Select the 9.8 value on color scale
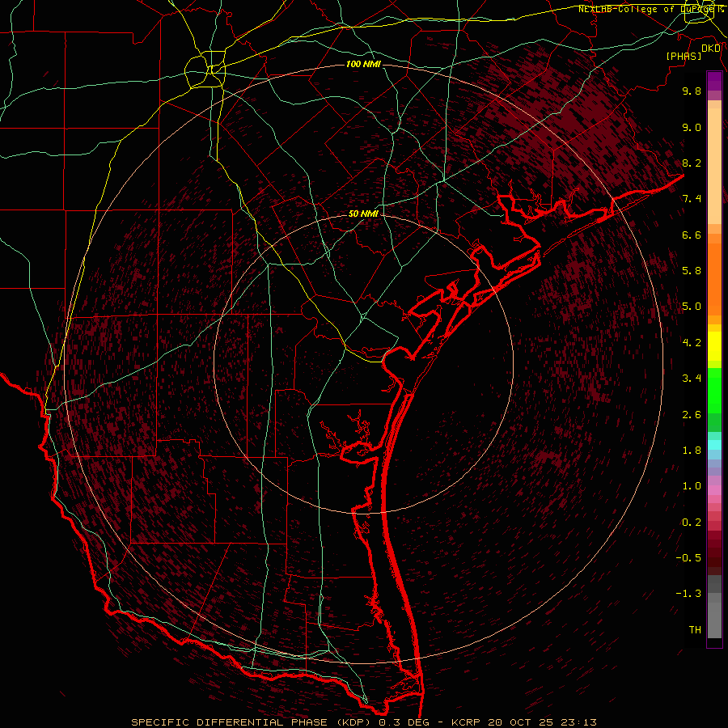The height and width of the screenshot is (728, 728). click(692, 91)
